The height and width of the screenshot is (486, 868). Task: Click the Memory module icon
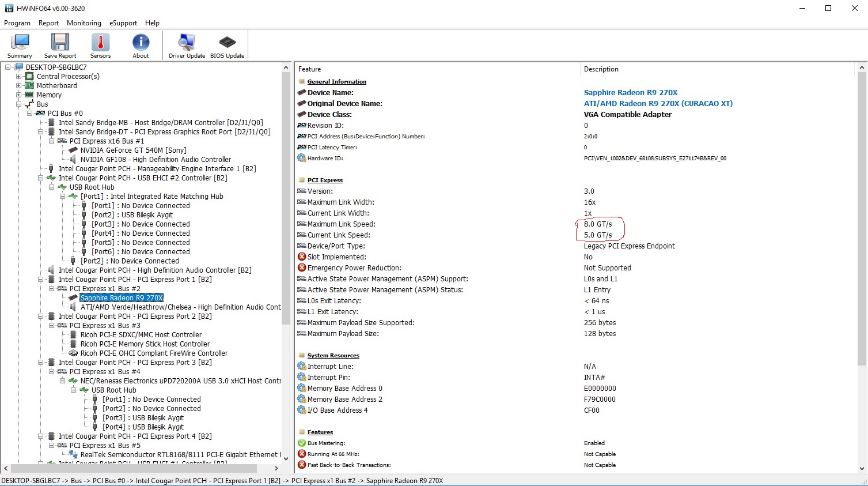(x=29, y=95)
